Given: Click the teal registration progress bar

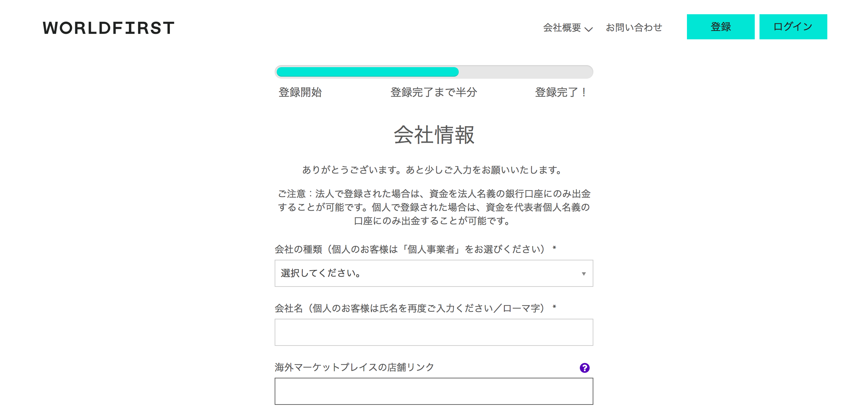Looking at the screenshot, I should click(368, 72).
